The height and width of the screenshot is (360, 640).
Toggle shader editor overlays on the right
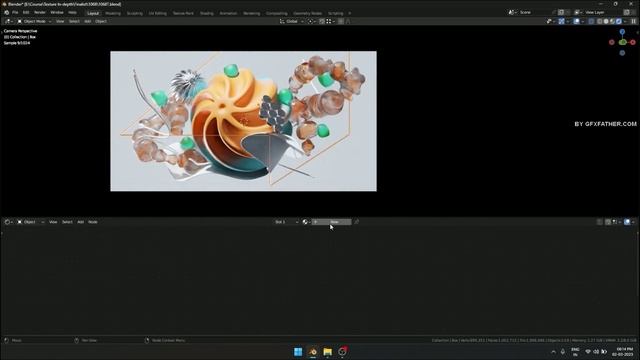pyautogui.click(x=627, y=222)
